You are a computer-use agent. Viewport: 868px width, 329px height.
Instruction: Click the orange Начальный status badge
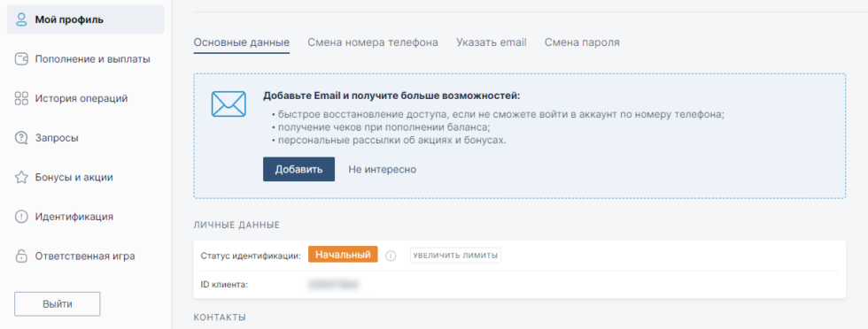[344, 255]
